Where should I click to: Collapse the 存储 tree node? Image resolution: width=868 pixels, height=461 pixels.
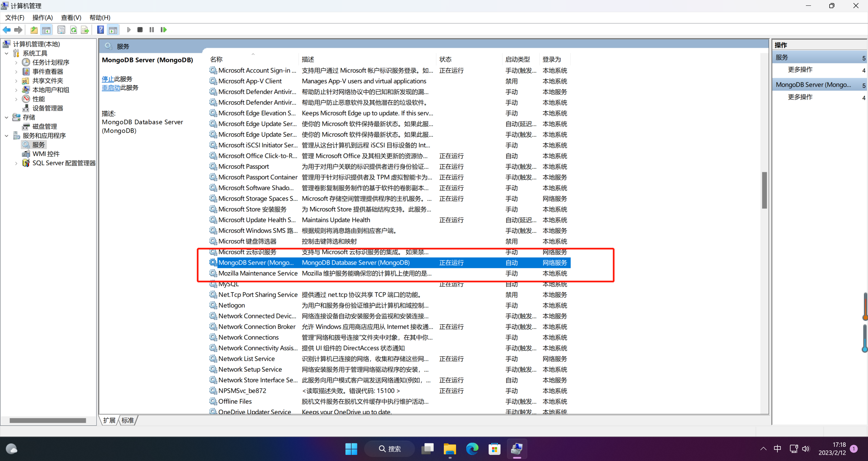coord(6,118)
